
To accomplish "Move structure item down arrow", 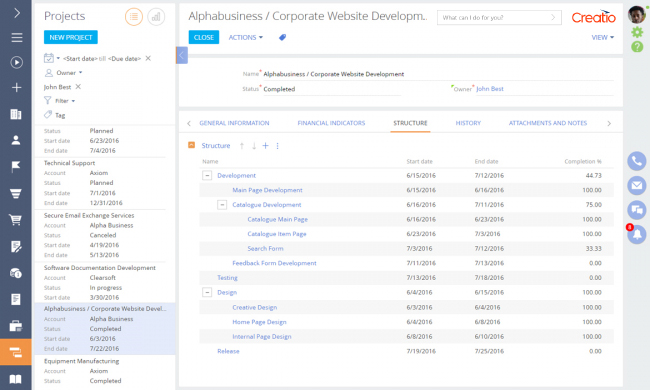I will tap(254, 145).
